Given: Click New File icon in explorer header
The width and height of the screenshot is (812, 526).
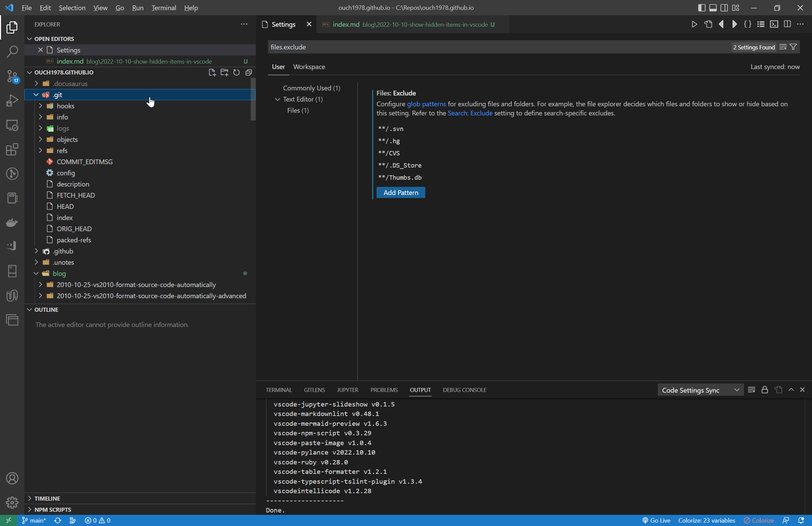Looking at the screenshot, I should [x=212, y=72].
